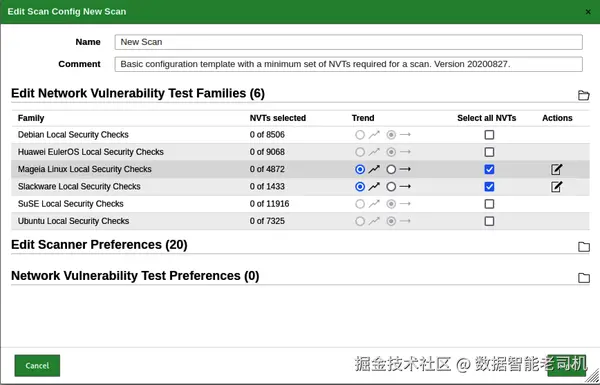
Task: Click Slackware Local Security Checks row name
Action: point(79,186)
